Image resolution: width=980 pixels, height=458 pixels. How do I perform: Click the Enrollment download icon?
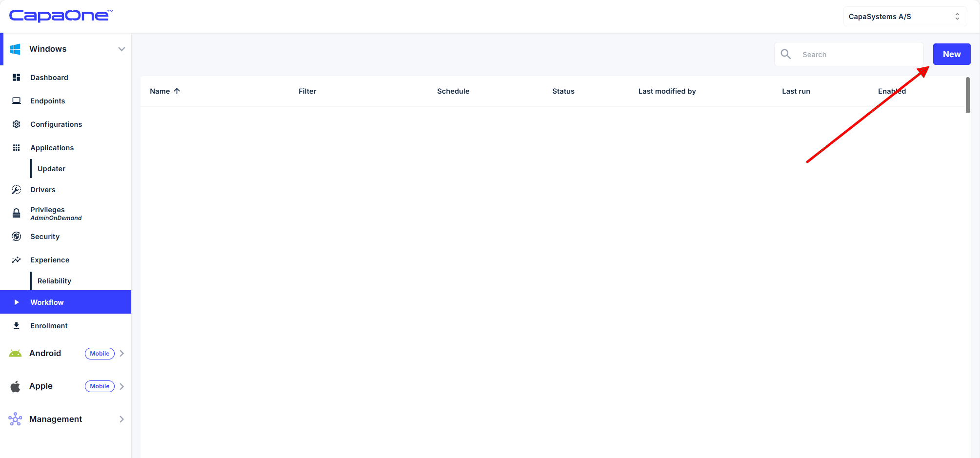[x=16, y=326]
